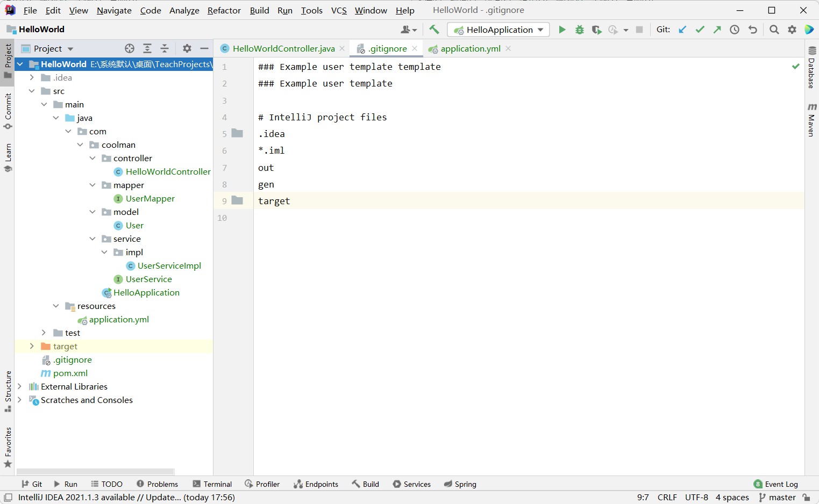
Task: Open the VCS menu
Action: coord(339,10)
